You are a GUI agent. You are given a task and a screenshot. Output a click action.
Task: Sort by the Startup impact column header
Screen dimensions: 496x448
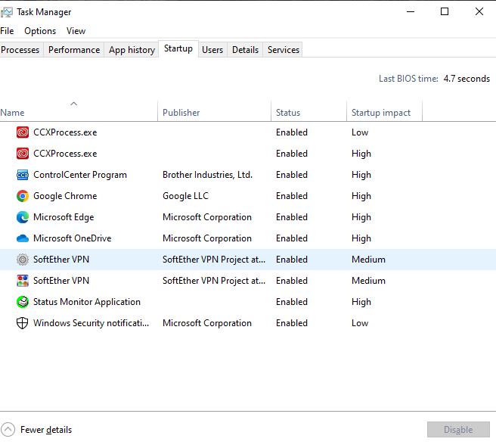tap(385, 111)
